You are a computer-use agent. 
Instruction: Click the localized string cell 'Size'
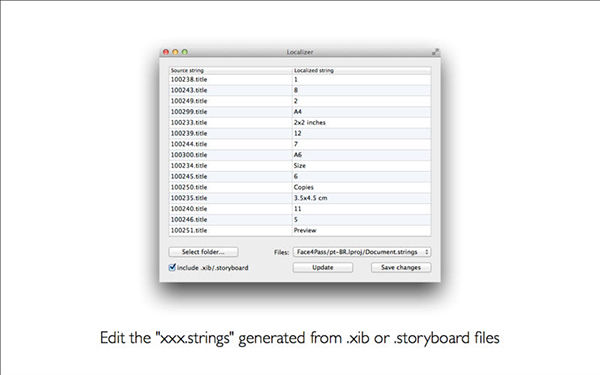pos(361,165)
